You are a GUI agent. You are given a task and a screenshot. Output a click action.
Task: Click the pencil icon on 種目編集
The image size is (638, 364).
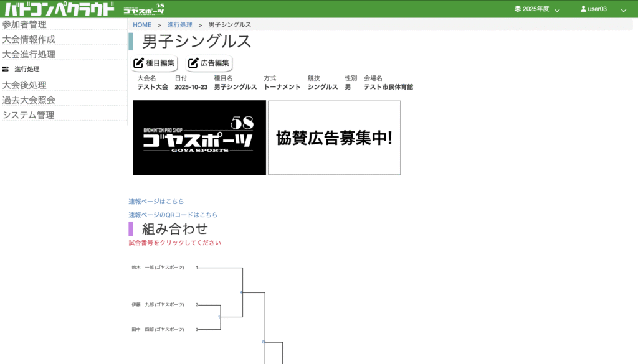[x=139, y=63]
